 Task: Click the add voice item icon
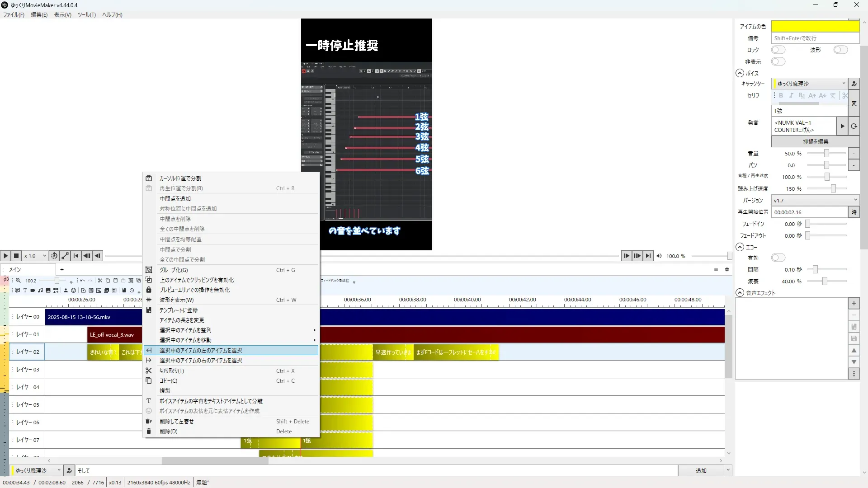(17, 290)
